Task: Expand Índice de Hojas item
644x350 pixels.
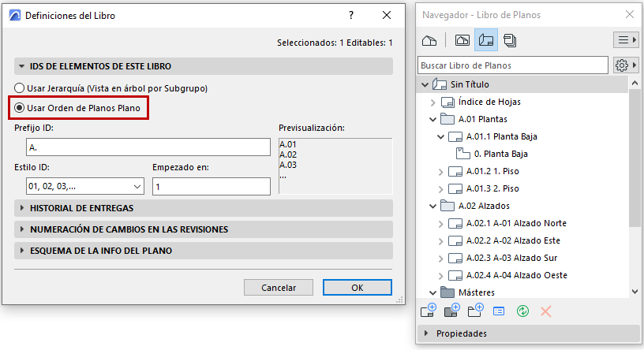Action: (432, 102)
